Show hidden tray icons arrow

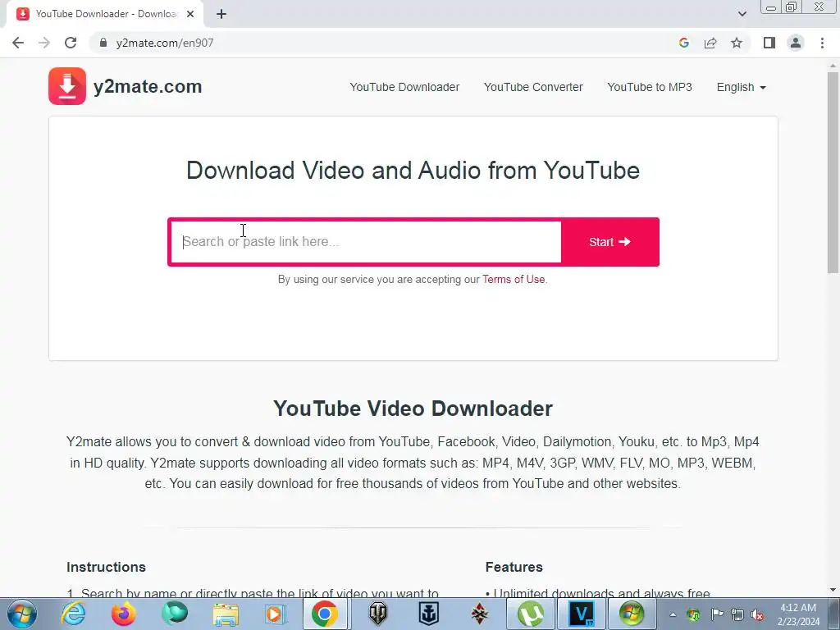click(673, 614)
